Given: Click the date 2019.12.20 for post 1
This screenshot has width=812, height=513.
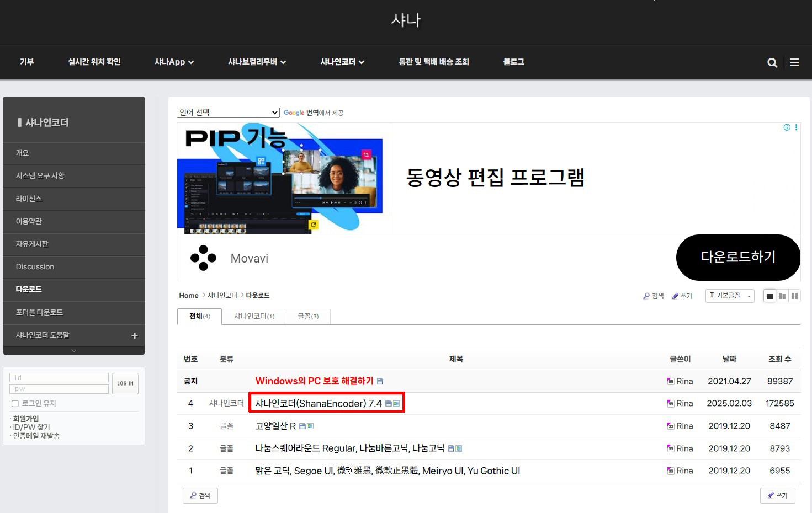Looking at the screenshot, I should coord(729,471).
